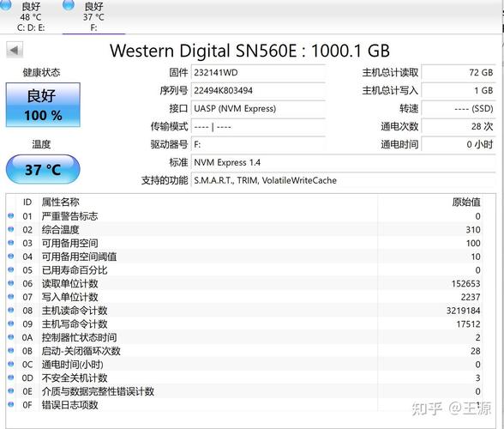Select row text 介质与数据完整性错误计数

[x=98, y=391]
